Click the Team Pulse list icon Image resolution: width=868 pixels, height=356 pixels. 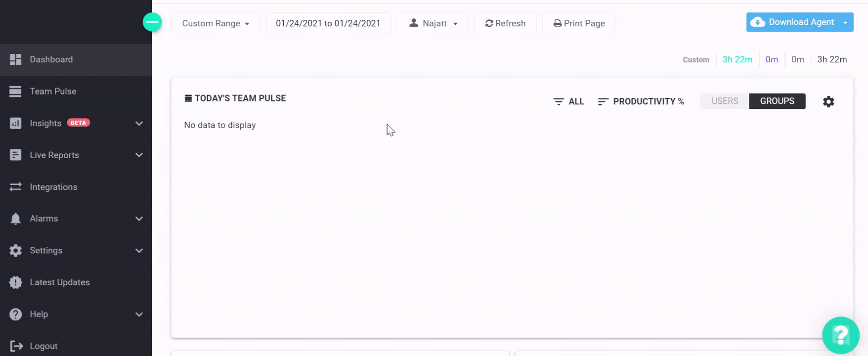pyautogui.click(x=16, y=91)
